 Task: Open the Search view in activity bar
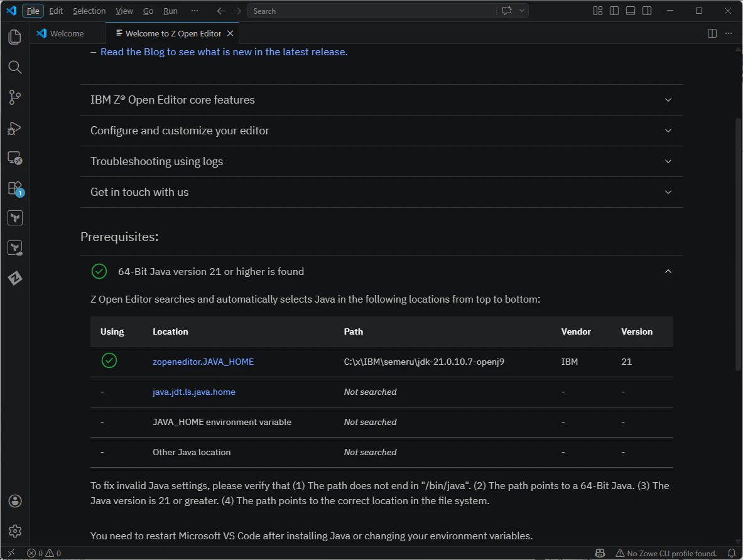[14, 67]
